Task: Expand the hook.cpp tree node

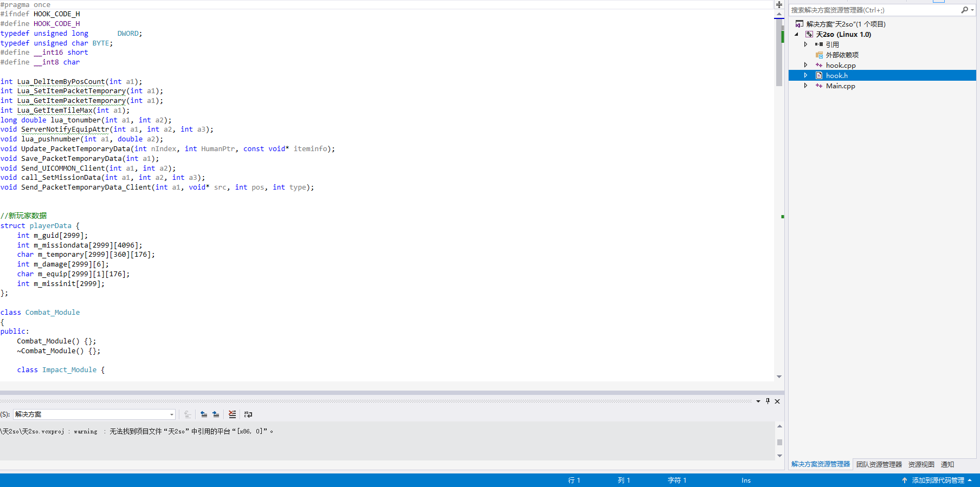Action: pyautogui.click(x=805, y=65)
